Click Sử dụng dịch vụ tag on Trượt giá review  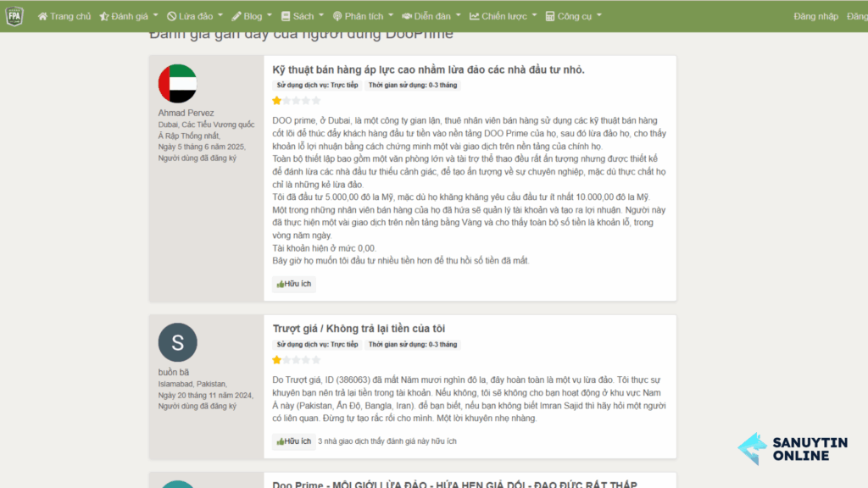tap(317, 345)
